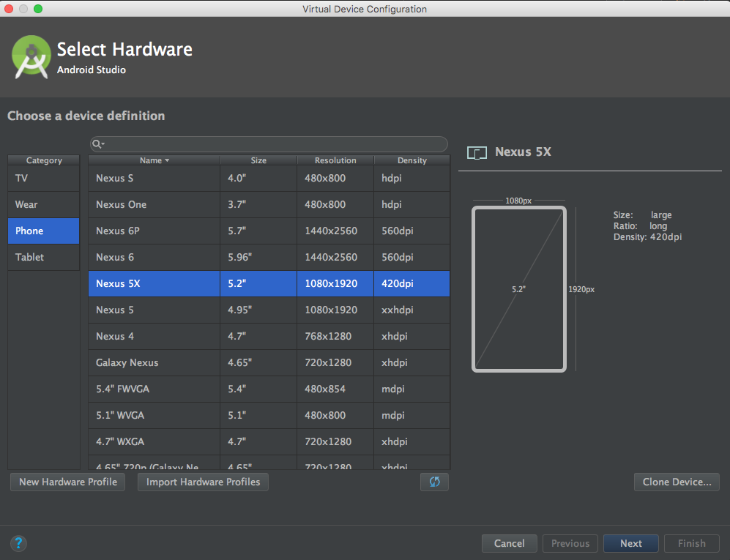Select the Nexus S device row

click(269, 179)
